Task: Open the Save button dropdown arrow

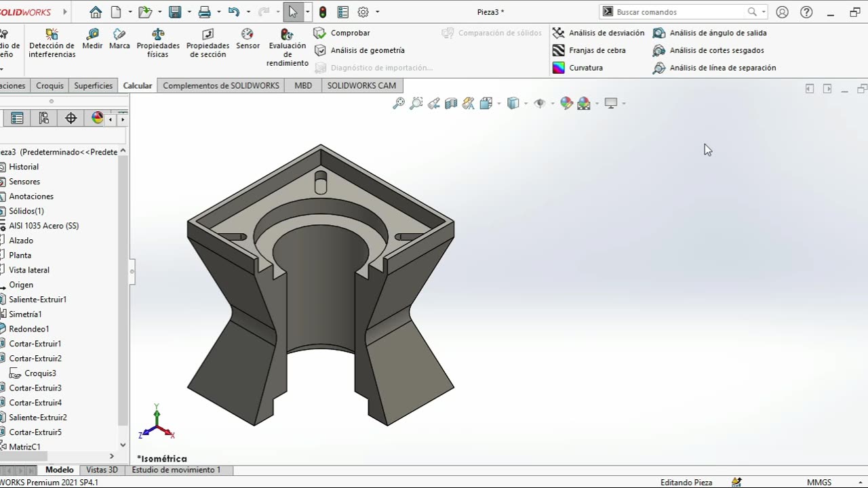Action: point(188,12)
